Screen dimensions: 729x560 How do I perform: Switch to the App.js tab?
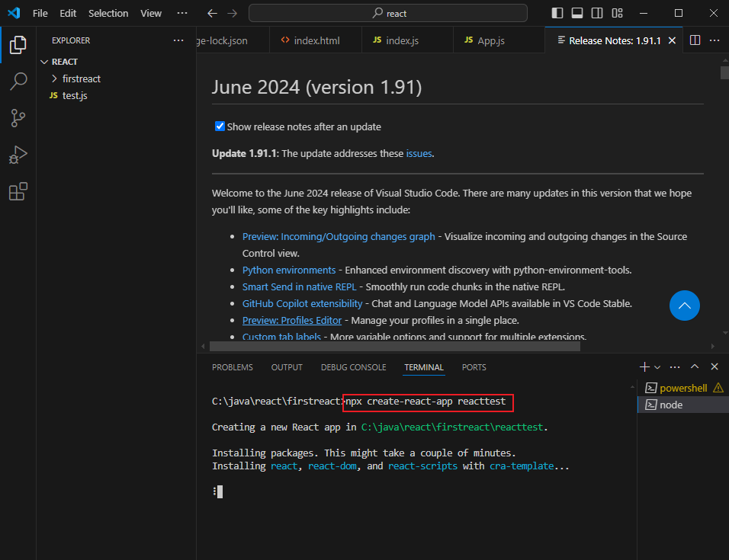[x=499, y=40]
